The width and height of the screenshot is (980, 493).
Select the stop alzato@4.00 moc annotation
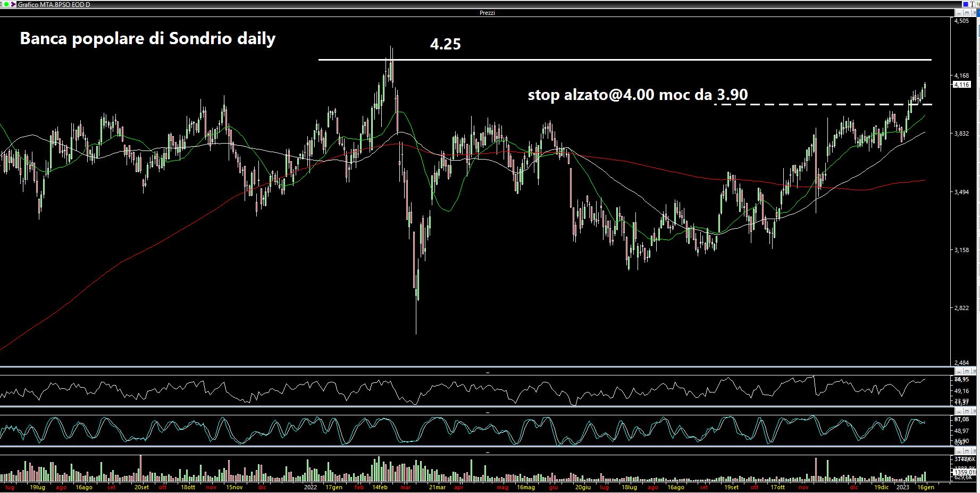click(x=638, y=95)
